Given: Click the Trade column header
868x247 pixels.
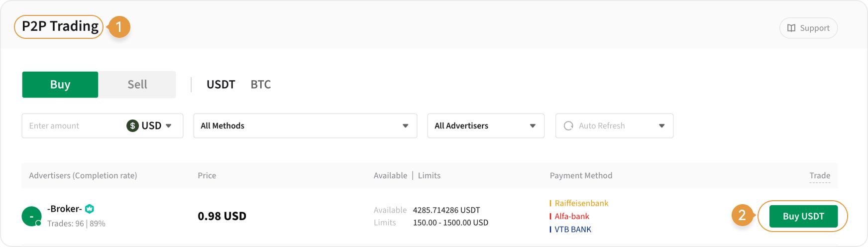Looking at the screenshot, I should (819, 175).
